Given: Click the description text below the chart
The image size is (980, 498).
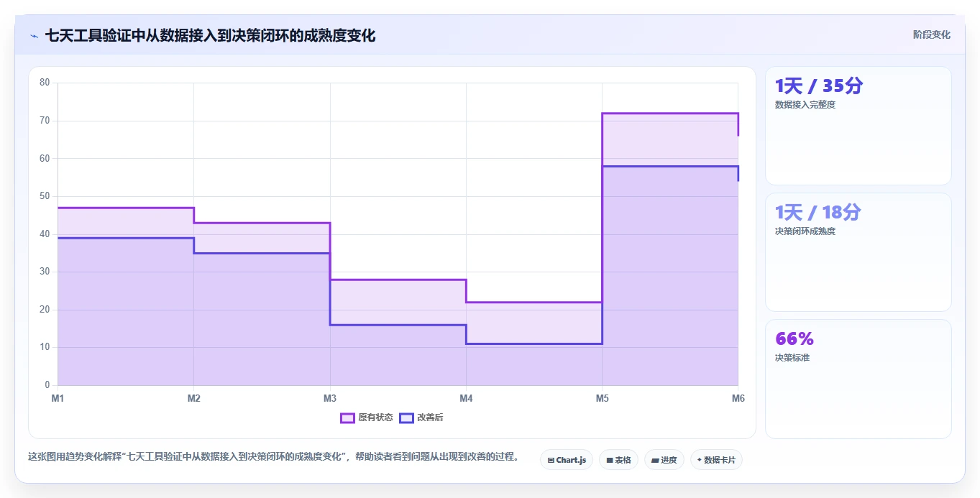Looking at the screenshot, I should click(x=273, y=456).
